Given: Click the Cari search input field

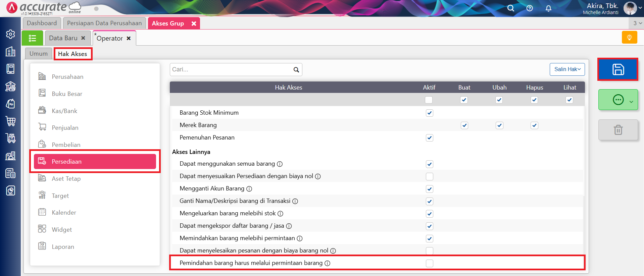Looking at the screenshot, I should (x=231, y=69).
